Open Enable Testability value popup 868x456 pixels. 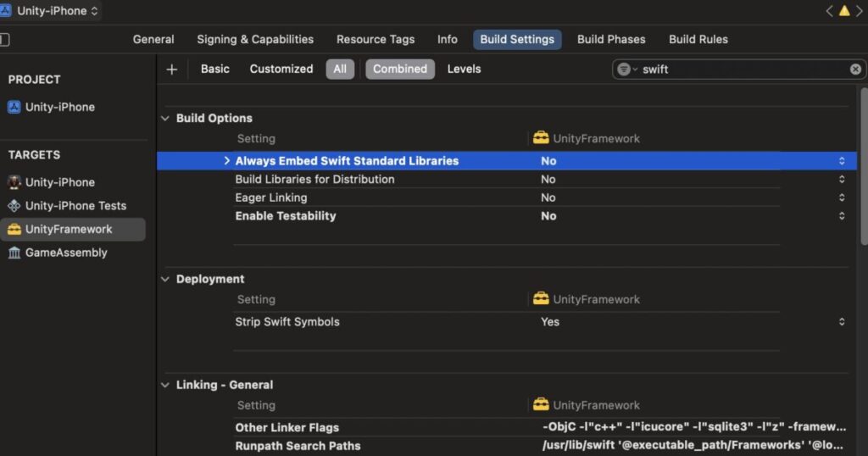coord(842,216)
